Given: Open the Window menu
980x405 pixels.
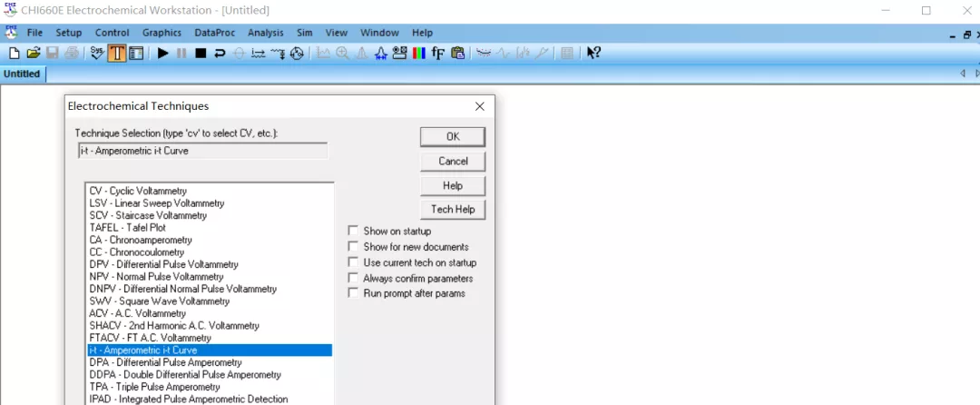Looking at the screenshot, I should coord(380,33).
